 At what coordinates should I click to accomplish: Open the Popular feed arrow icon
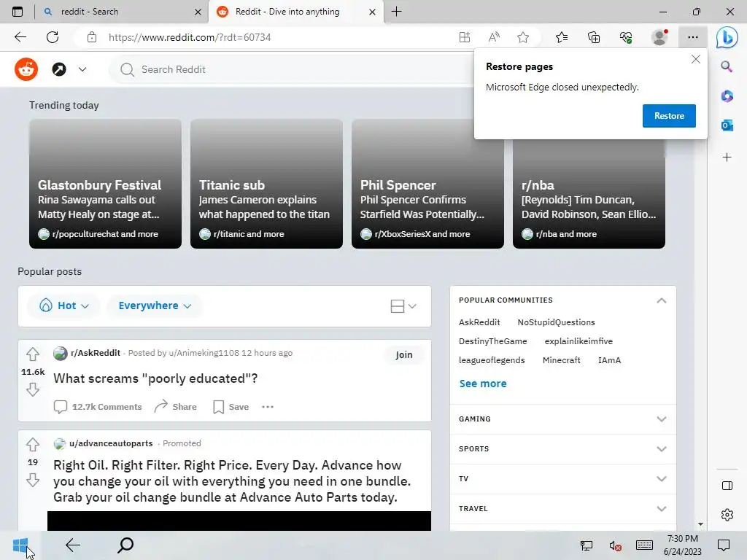point(59,69)
